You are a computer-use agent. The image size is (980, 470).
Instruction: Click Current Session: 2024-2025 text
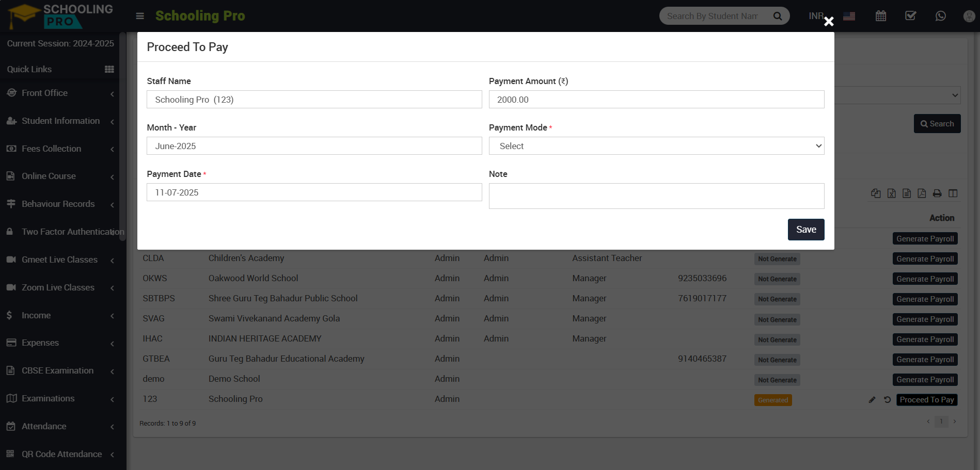[x=60, y=43]
